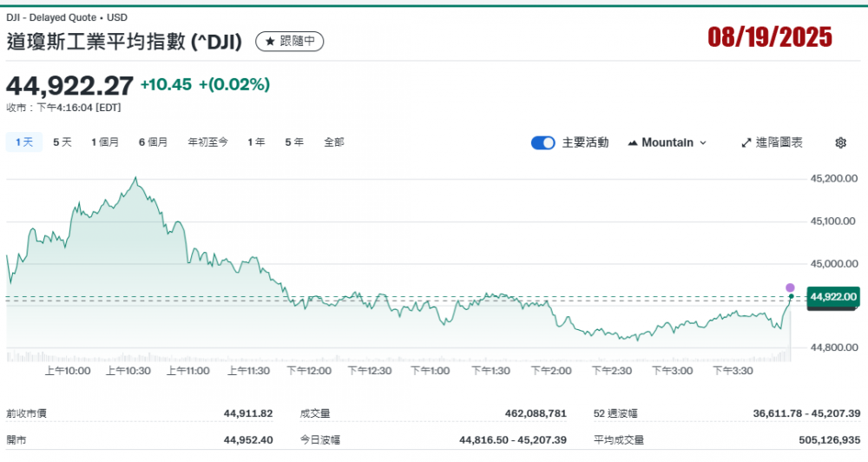
Task: Click the star Following button
Action: (289, 41)
